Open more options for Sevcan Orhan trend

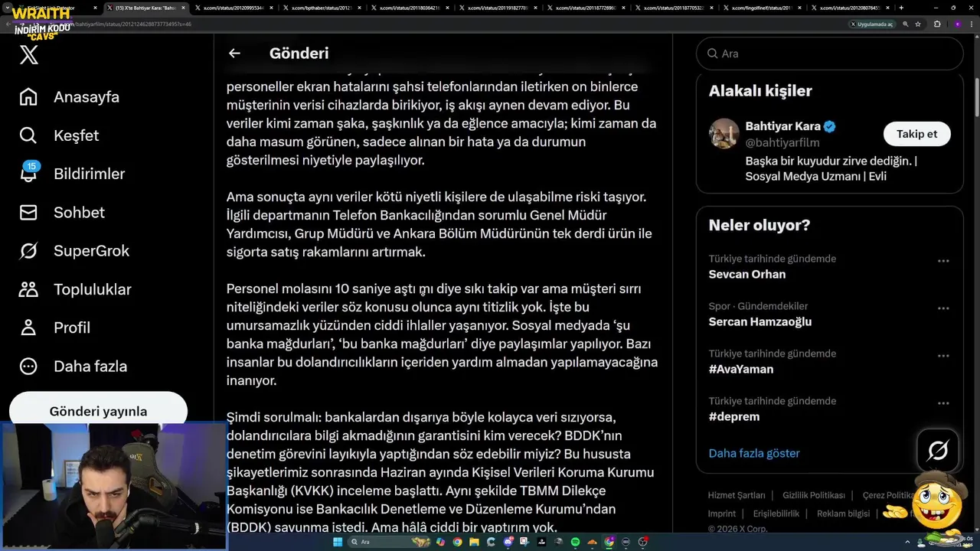943,260
